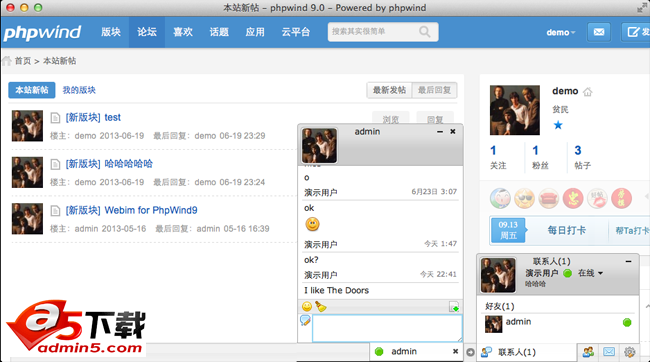Click the first green face medal icon

500,198
